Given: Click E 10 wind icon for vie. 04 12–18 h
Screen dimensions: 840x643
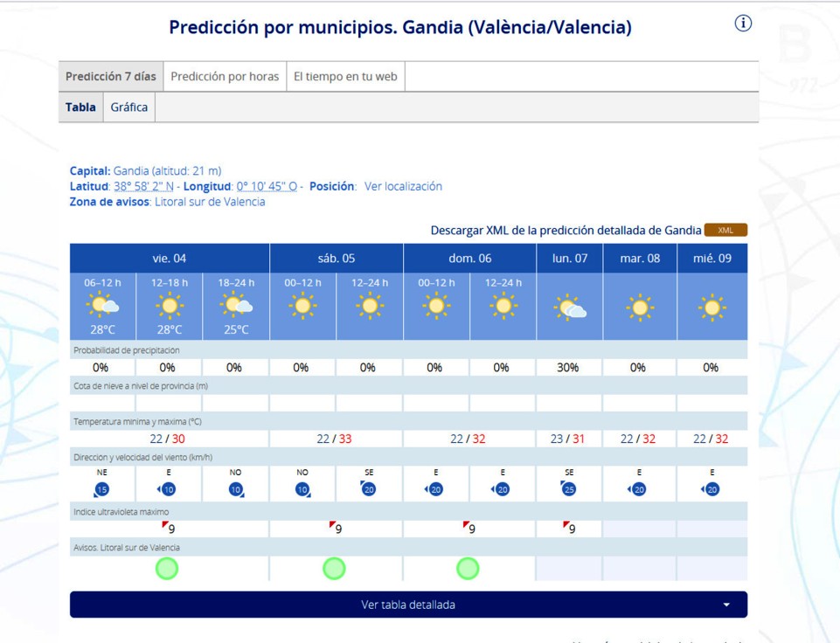Looking at the screenshot, I should tap(167, 489).
